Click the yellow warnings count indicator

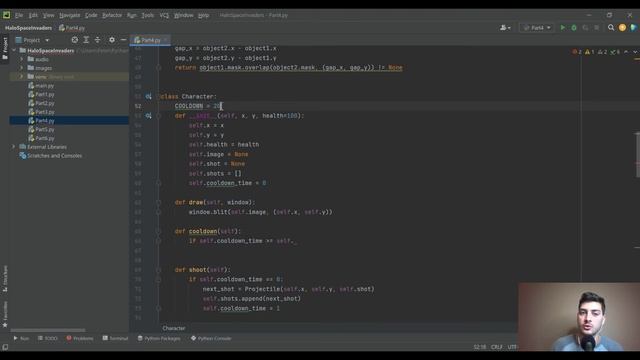click(x=589, y=52)
